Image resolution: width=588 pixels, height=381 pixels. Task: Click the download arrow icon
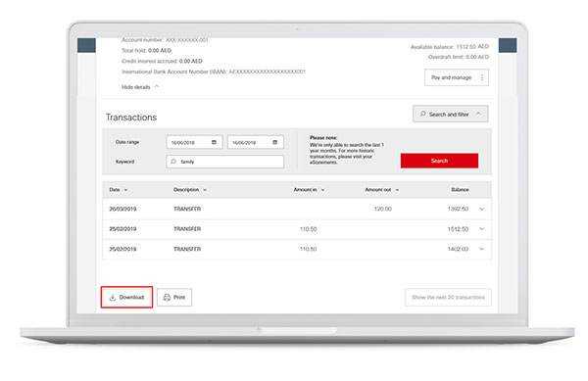click(112, 298)
